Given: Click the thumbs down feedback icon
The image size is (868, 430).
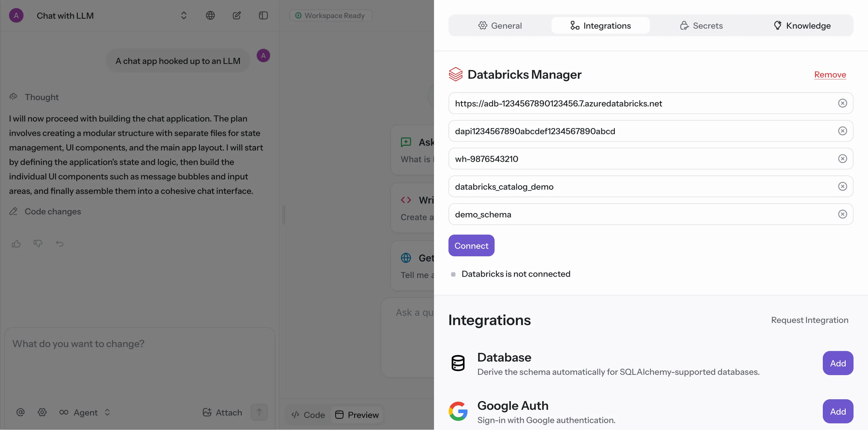Looking at the screenshot, I should pos(38,244).
